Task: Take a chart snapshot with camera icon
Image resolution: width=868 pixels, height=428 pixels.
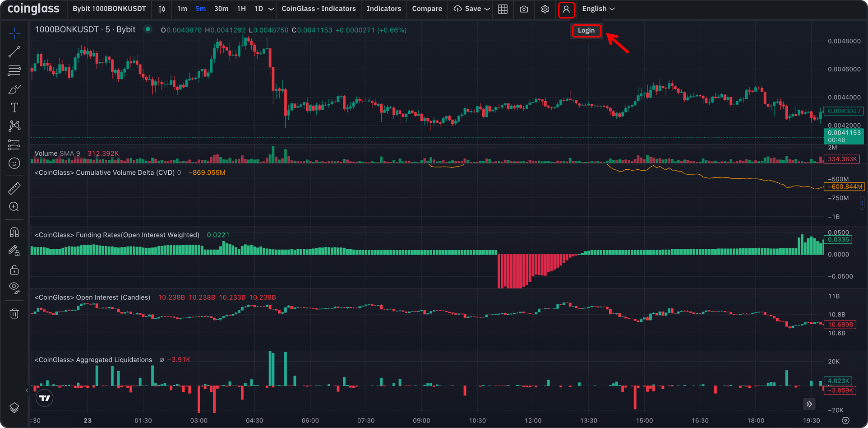Action: tap(524, 9)
